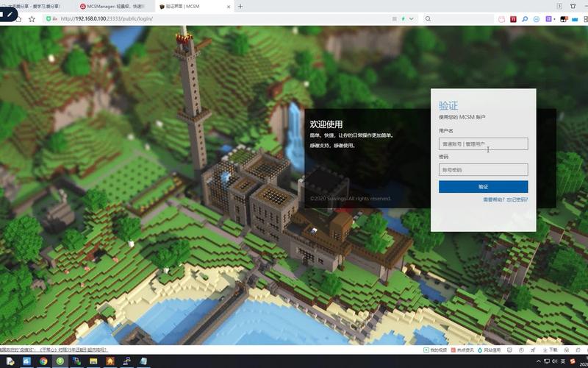Click the green 360 browser icon in the taskbar
Image resolution: width=588 pixels, height=368 pixels.
[60, 361]
